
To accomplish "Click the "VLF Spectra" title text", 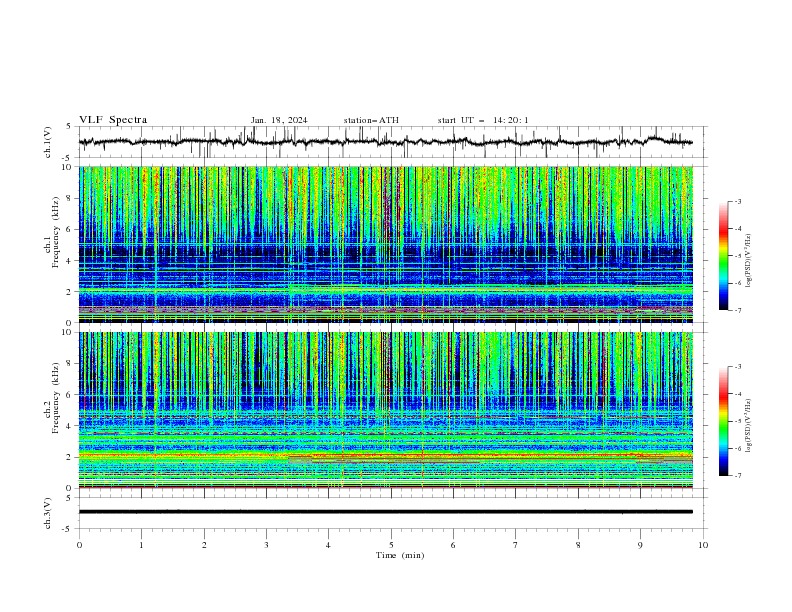I will (x=113, y=120).
